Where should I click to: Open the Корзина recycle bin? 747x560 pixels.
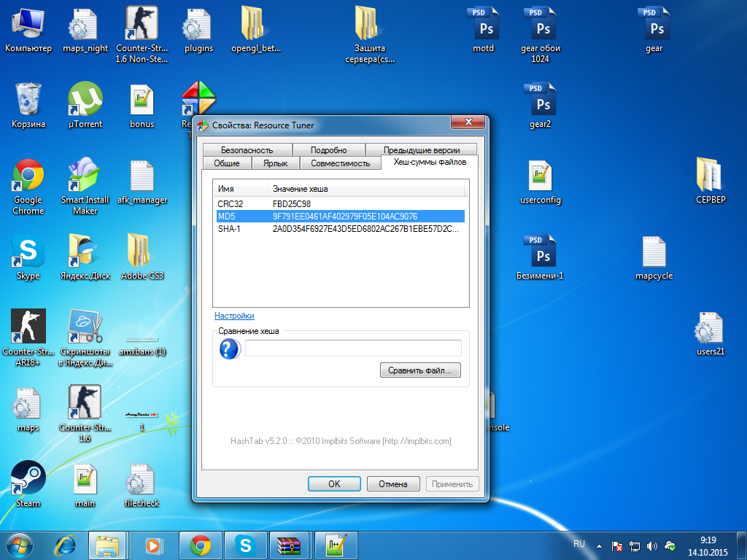28,105
